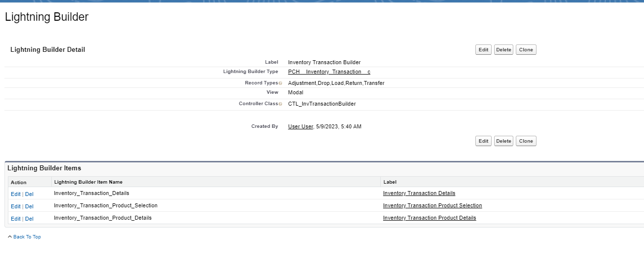The height and width of the screenshot is (272, 644).
Task: Open the Inventory Transaction Product Details label link
Action: 429,218
